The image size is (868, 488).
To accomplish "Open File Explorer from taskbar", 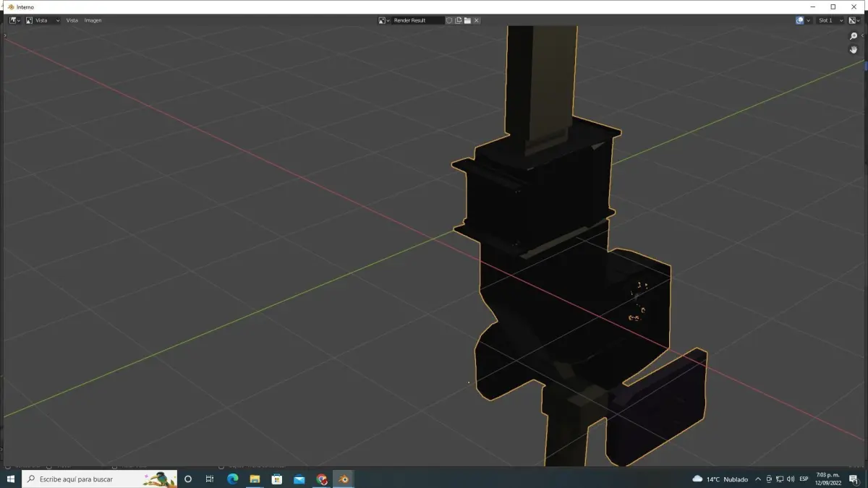I will click(255, 479).
